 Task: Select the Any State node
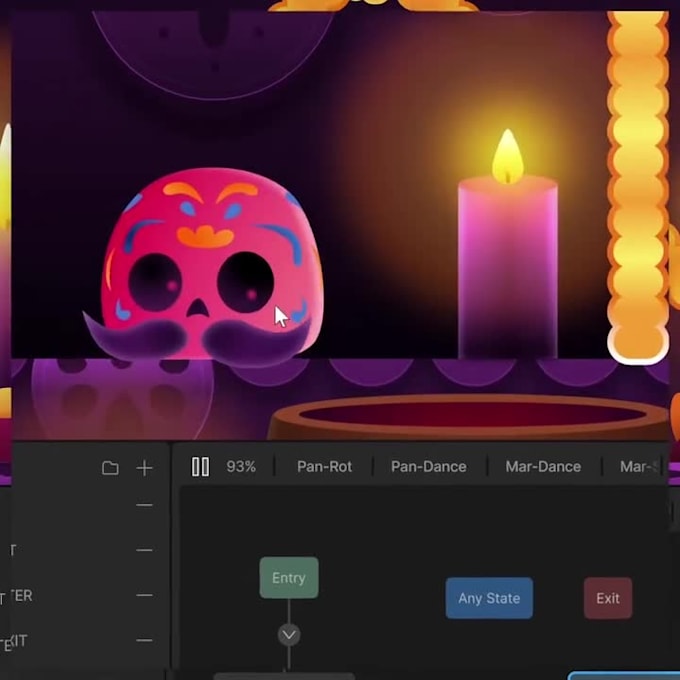coord(489,598)
